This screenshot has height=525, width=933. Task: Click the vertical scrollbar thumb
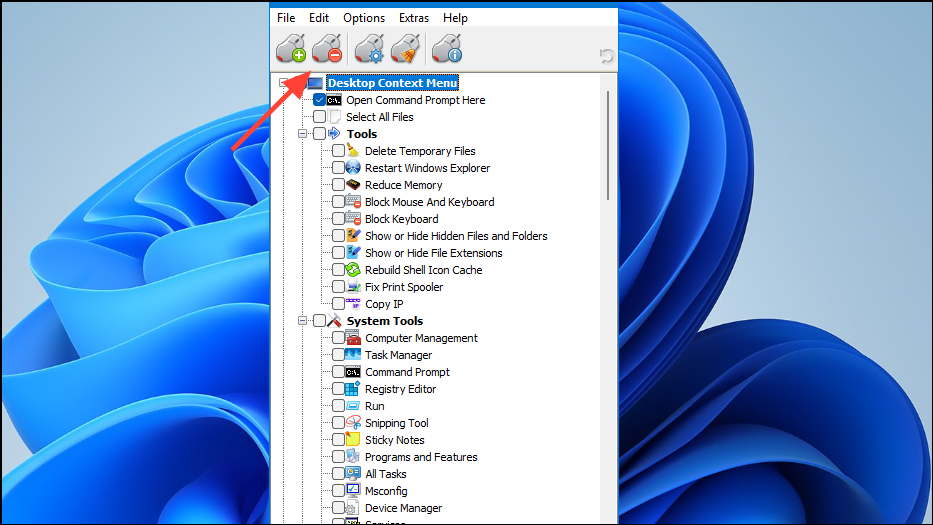point(608,145)
